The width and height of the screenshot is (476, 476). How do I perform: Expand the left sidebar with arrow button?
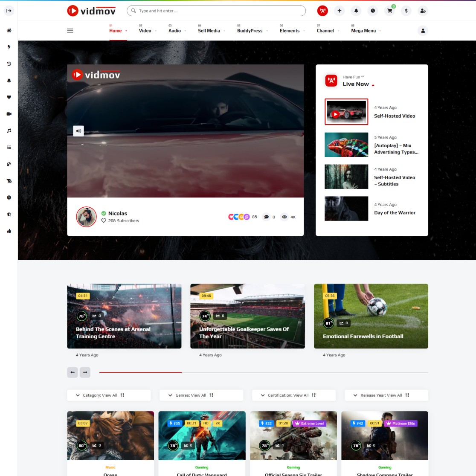pos(9,11)
